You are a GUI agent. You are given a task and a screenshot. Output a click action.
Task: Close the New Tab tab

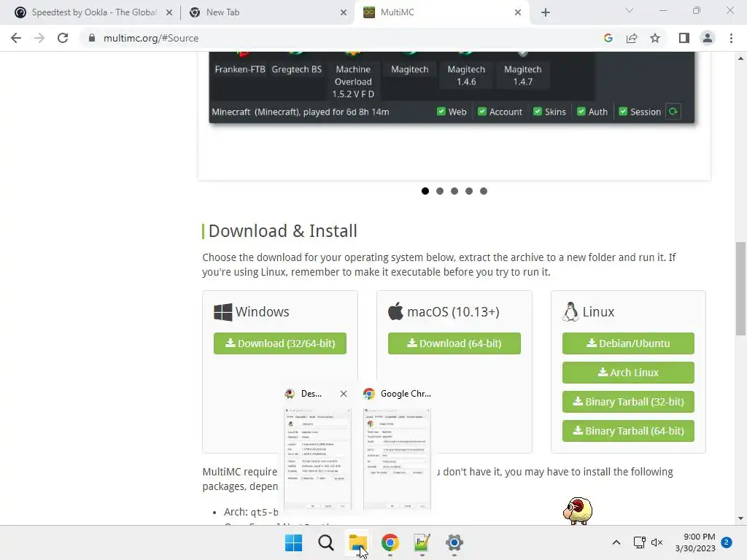click(x=344, y=12)
